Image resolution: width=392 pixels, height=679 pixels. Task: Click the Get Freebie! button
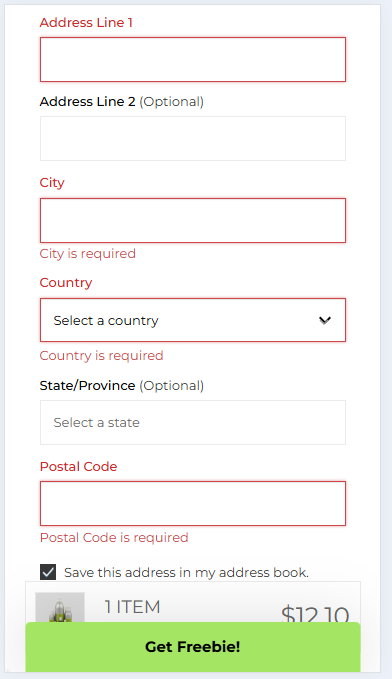[193, 647]
